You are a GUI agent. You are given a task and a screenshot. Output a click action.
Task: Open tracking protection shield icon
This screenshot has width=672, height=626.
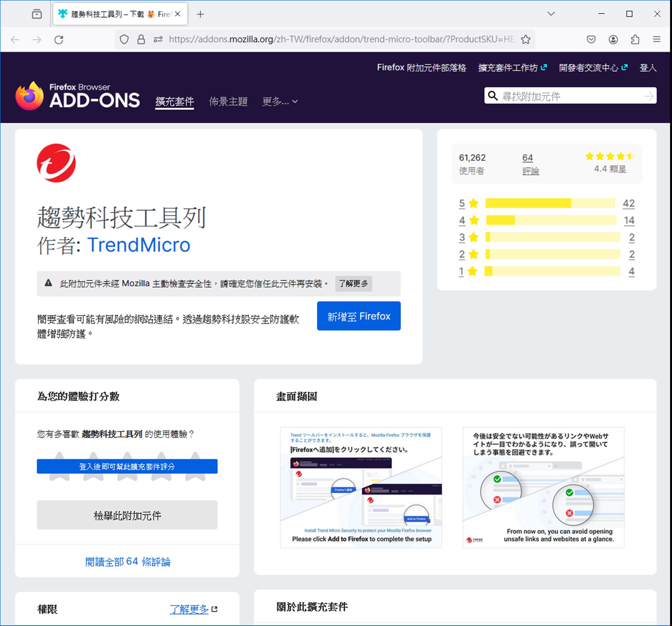(x=124, y=40)
